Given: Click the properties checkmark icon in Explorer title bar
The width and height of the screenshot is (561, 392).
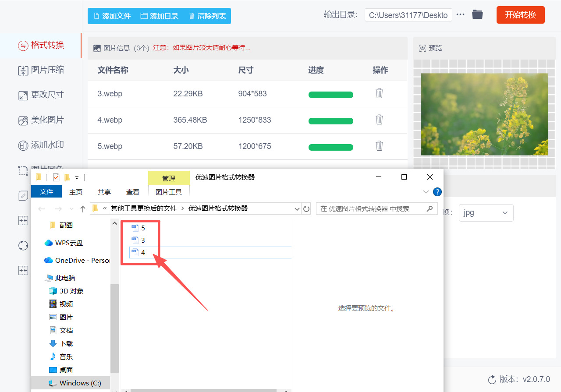Looking at the screenshot, I should [56, 177].
